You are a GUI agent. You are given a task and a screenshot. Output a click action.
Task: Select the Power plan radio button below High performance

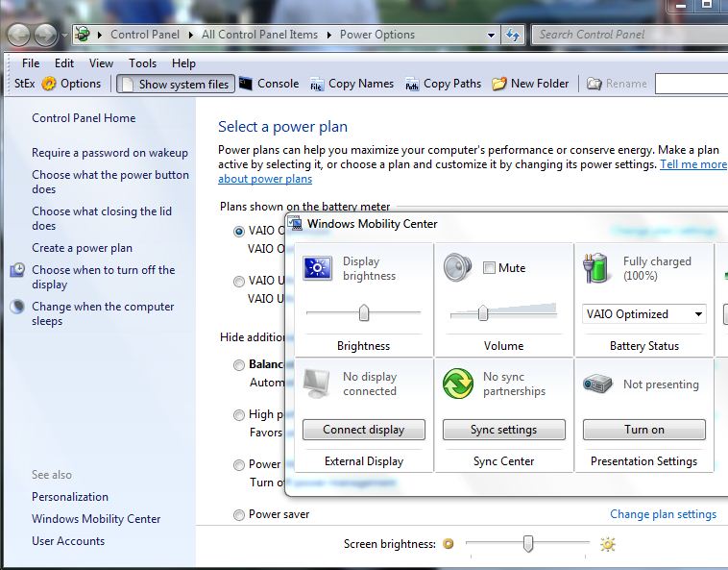[x=238, y=464]
